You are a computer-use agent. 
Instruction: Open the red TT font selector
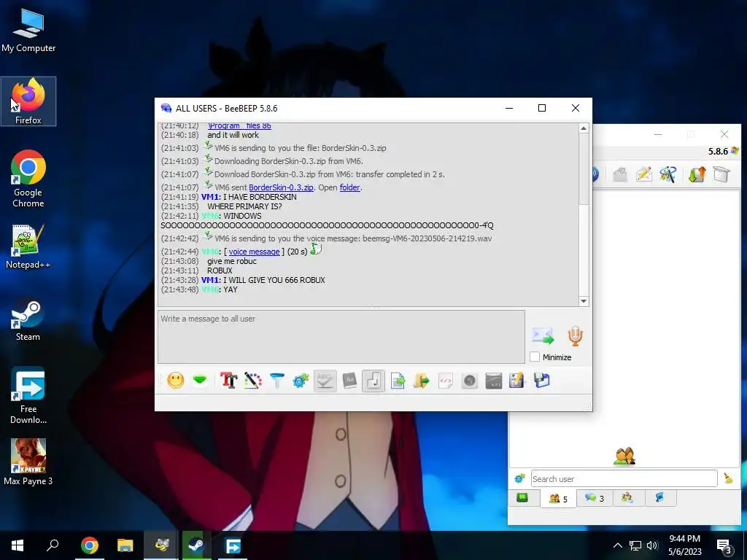click(x=228, y=381)
